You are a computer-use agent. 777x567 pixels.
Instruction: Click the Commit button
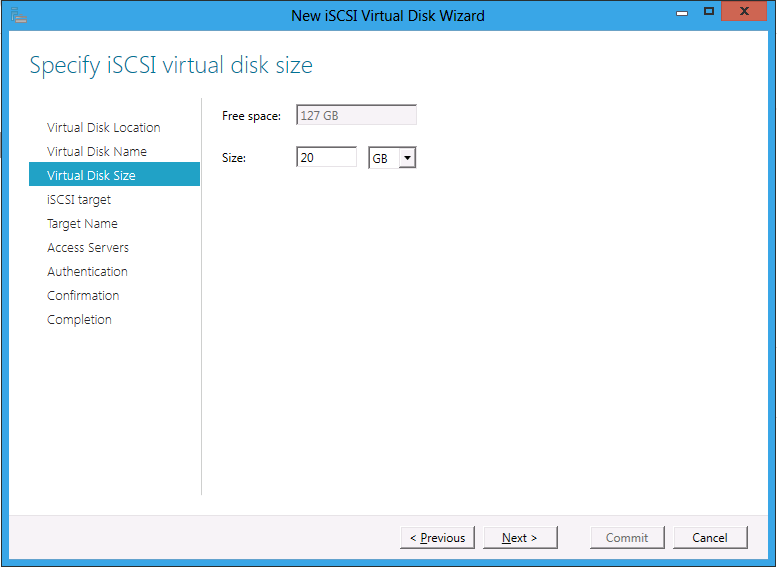coord(627,538)
